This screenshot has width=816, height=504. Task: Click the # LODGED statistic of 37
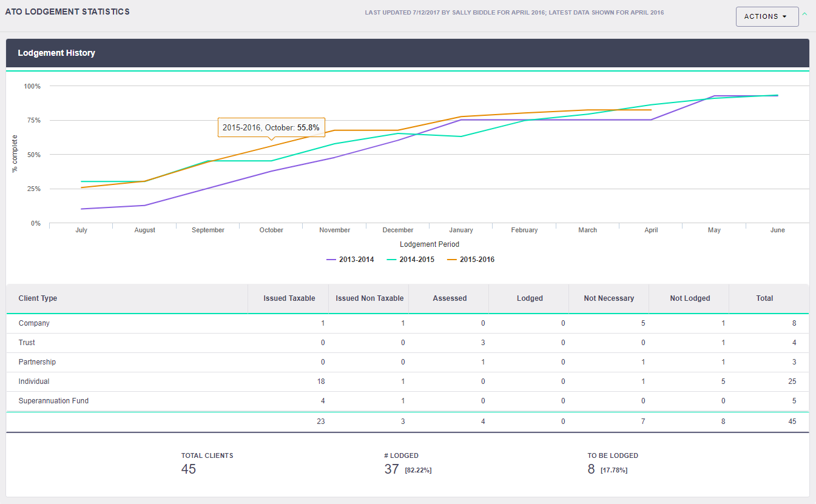coord(392,468)
